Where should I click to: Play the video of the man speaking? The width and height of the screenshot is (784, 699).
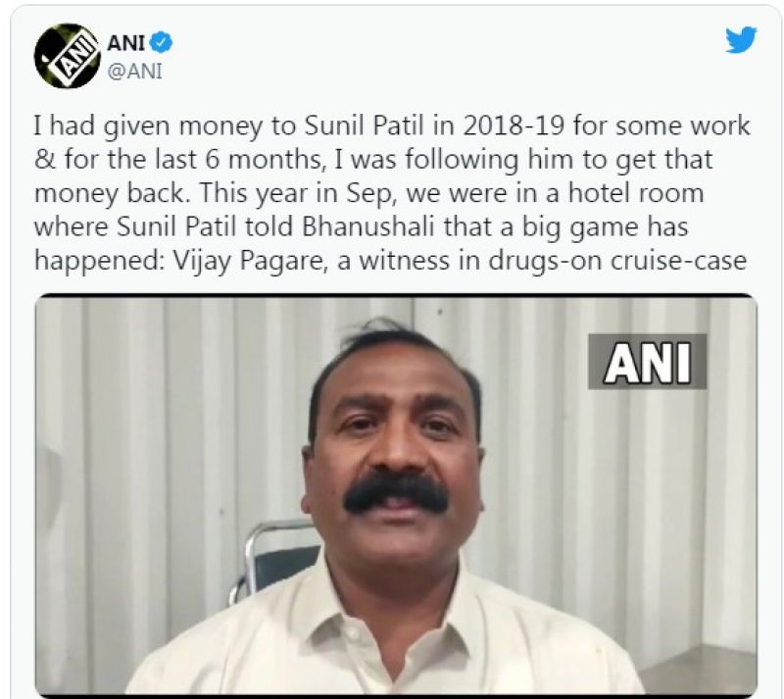pos(396,495)
